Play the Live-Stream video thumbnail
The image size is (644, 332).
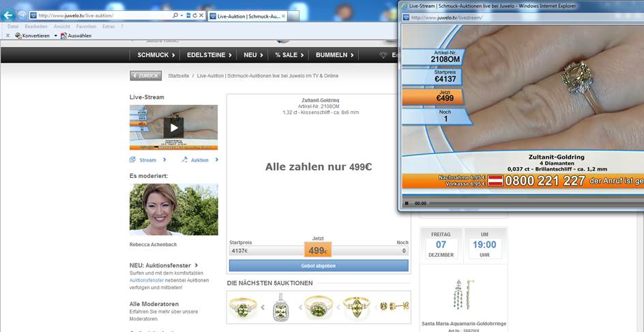click(x=173, y=127)
